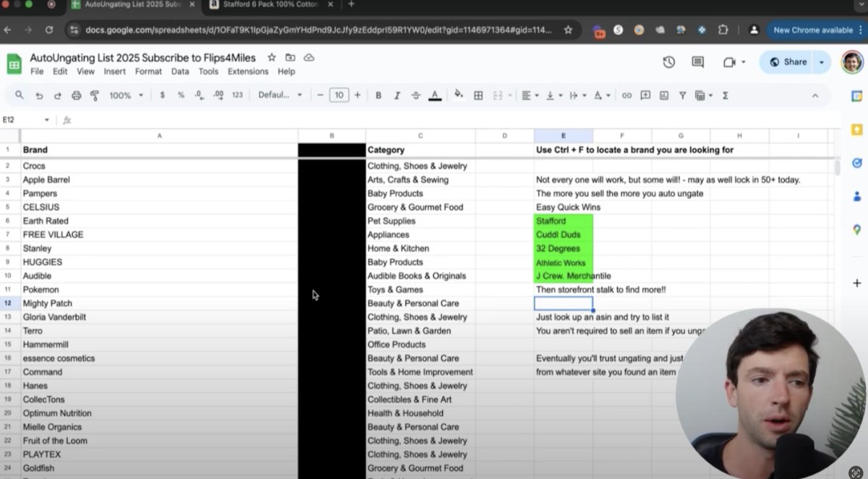This screenshot has width=868, height=479.
Task: Open the comments panel icon
Action: (698, 62)
